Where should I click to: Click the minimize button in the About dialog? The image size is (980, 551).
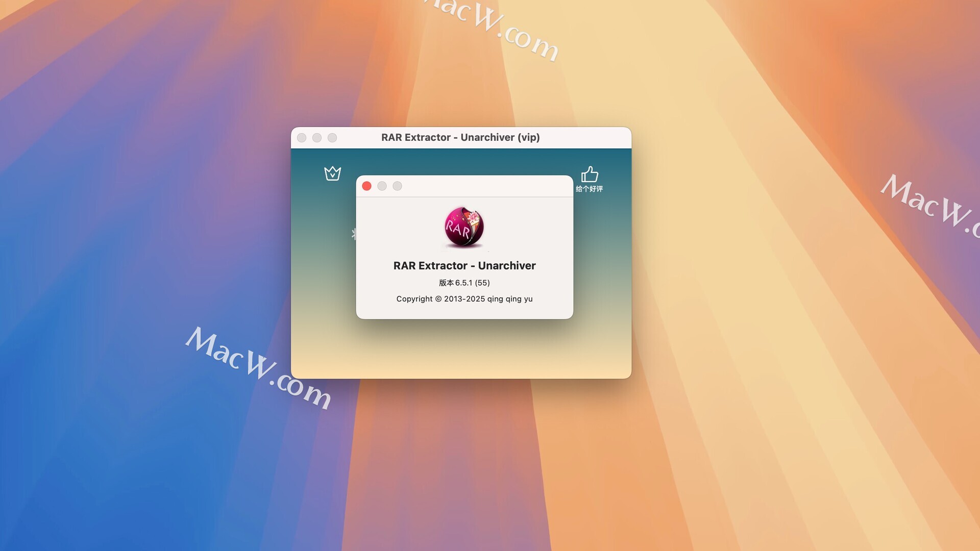point(382,186)
